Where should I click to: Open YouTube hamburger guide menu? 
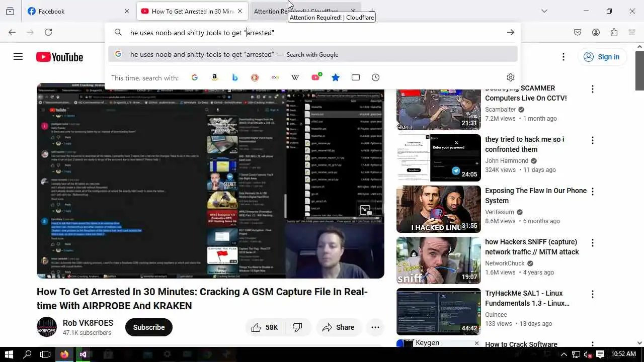(x=18, y=57)
